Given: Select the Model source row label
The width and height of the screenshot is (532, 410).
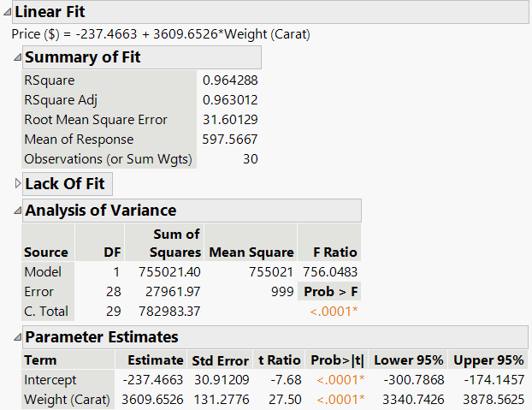Looking at the screenshot, I should coord(43,272).
